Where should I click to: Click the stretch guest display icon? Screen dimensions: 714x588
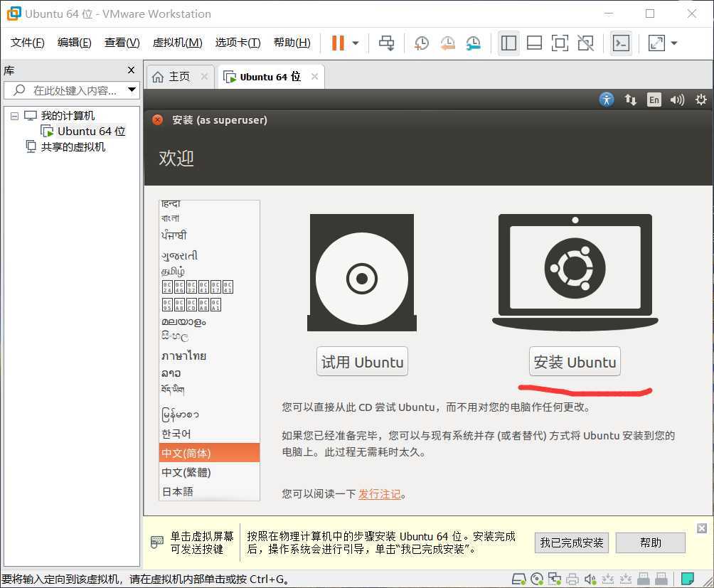pos(656,43)
